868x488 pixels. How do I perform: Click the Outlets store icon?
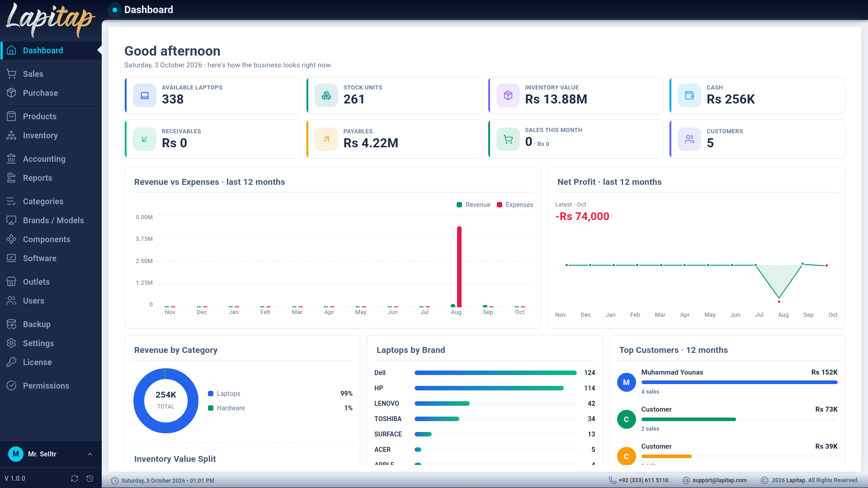[x=11, y=282]
